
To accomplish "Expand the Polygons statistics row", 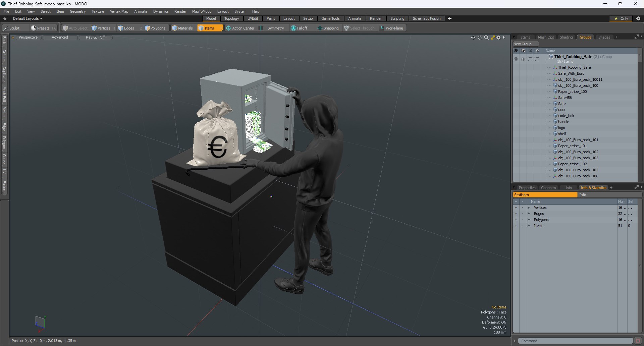I will (529, 220).
